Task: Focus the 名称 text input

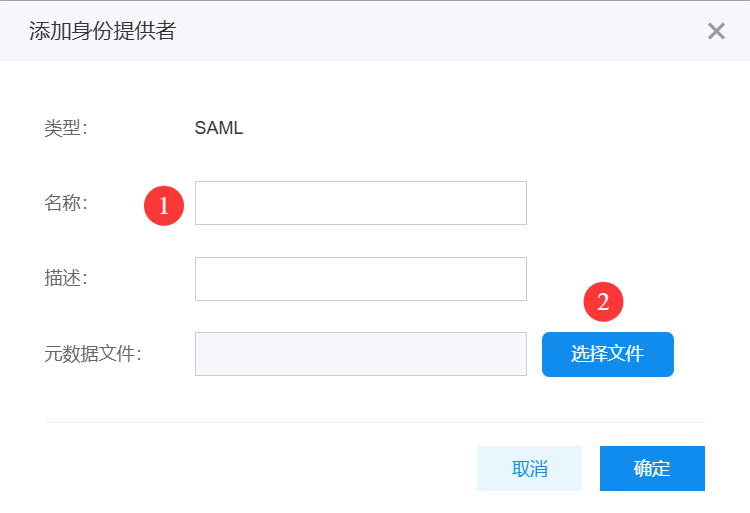Action: (360, 203)
